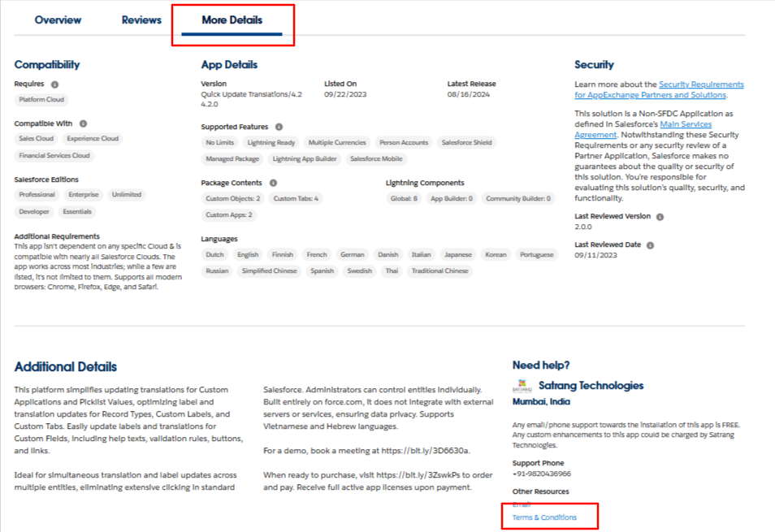Click the Last Reviewed Date value 09/11/2023
Viewport: 775px width, 532px height.
click(595, 255)
